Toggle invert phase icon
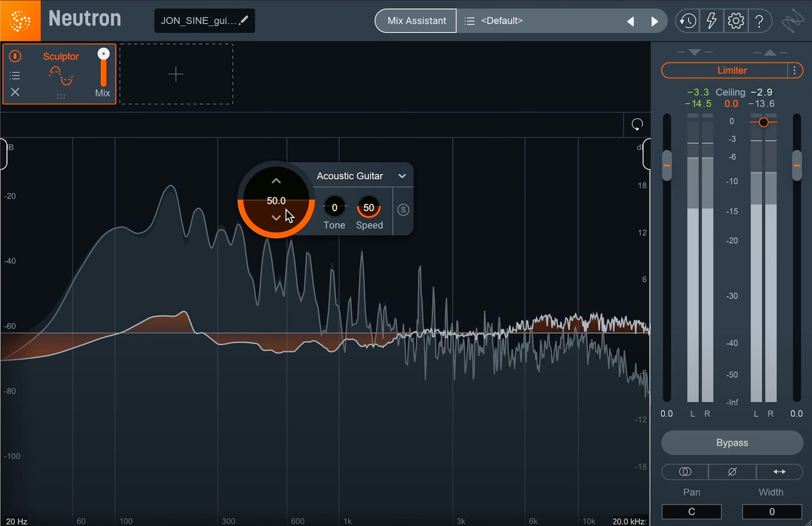 tap(732, 472)
